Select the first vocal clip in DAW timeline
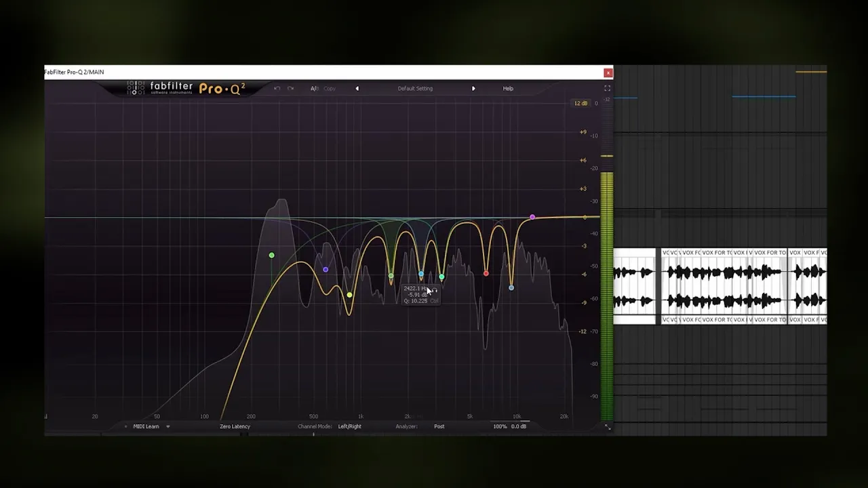This screenshot has width=868, height=488. pos(634,286)
